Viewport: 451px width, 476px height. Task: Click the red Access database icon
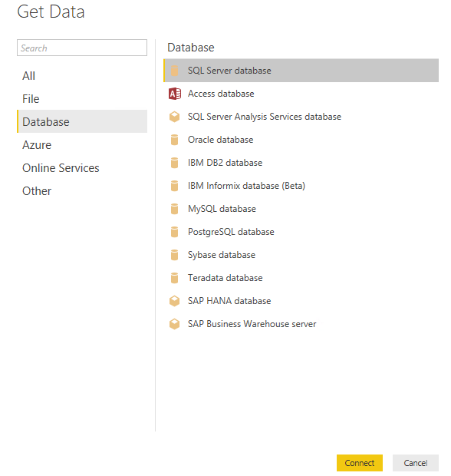[175, 94]
